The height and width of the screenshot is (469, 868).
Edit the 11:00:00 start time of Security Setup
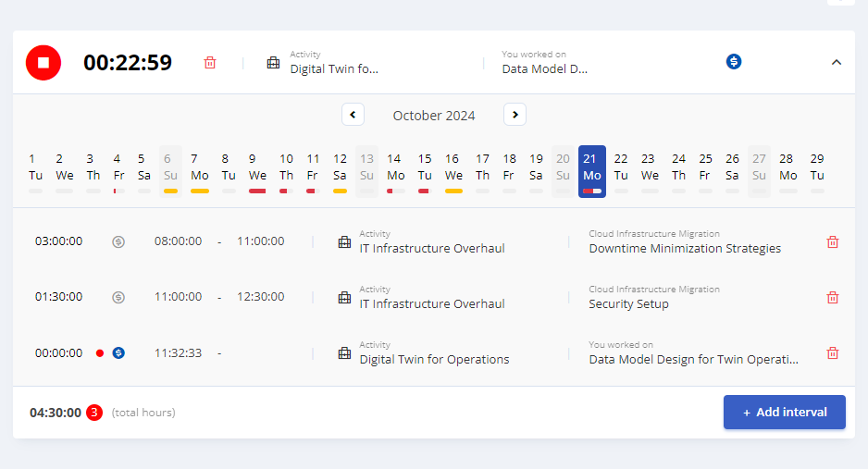178,297
